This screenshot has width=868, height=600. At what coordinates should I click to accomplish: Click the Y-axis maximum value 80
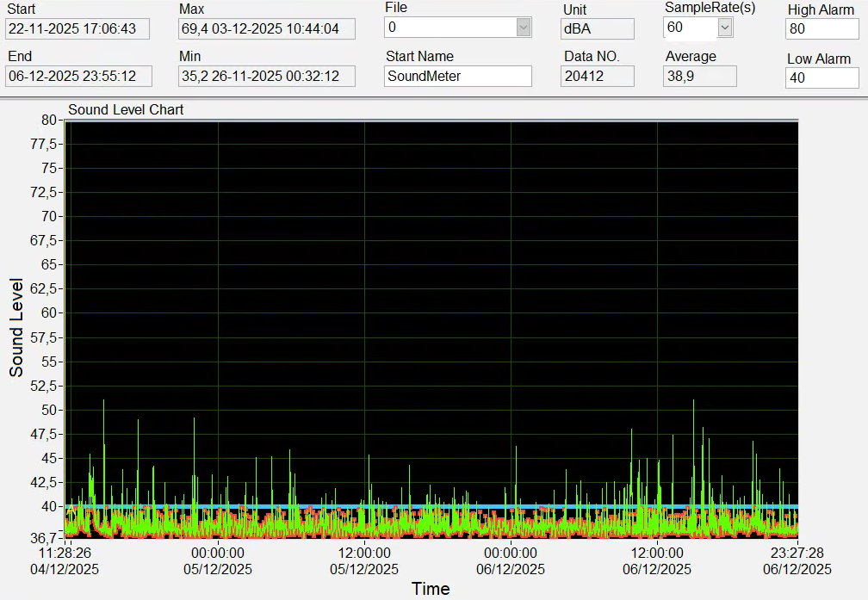coord(48,121)
